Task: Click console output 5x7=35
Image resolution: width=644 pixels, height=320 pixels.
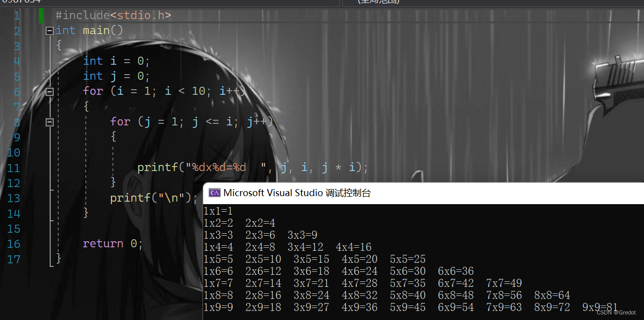Action: coord(408,283)
